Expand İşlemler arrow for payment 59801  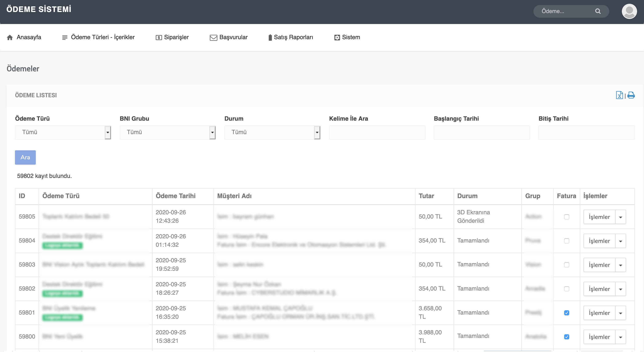point(620,313)
